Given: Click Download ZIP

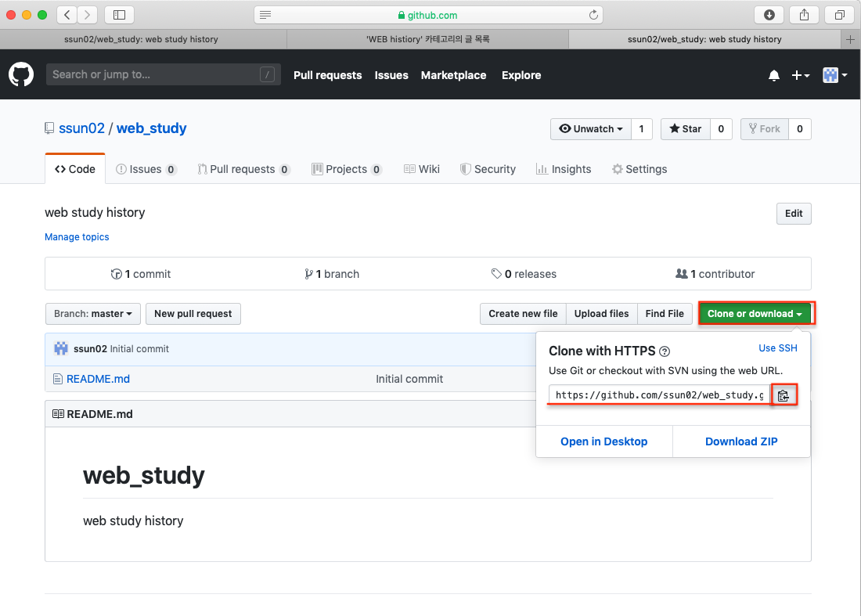Looking at the screenshot, I should pos(741,441).
